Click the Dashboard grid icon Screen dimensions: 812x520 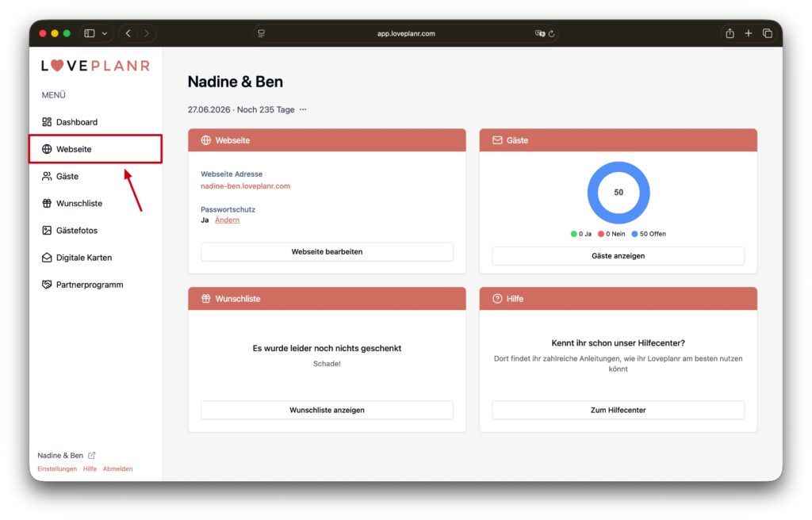tap(47, 122)
